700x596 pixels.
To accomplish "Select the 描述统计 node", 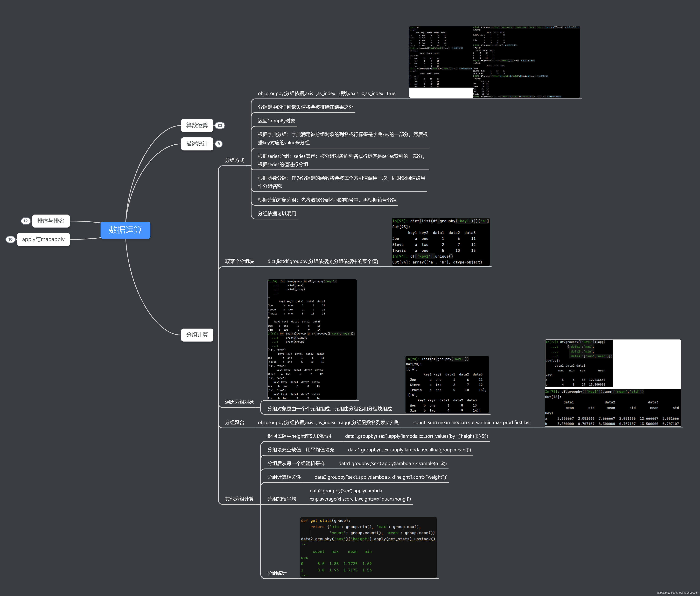I will 197,144.
